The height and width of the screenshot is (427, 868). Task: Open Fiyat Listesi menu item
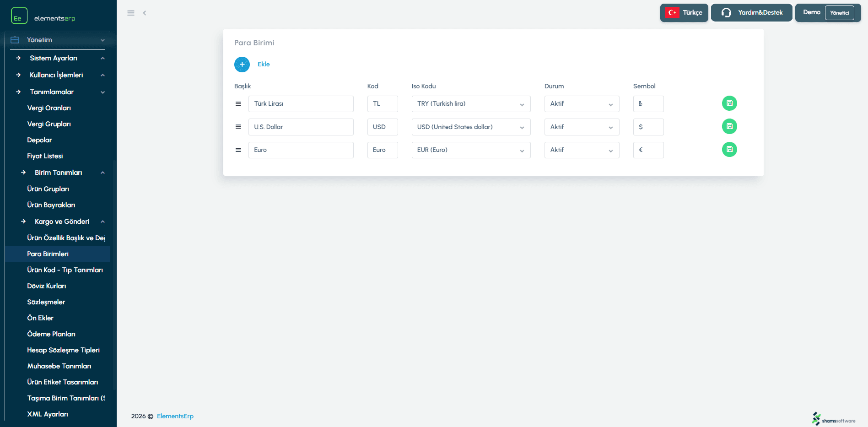[45, 156]
